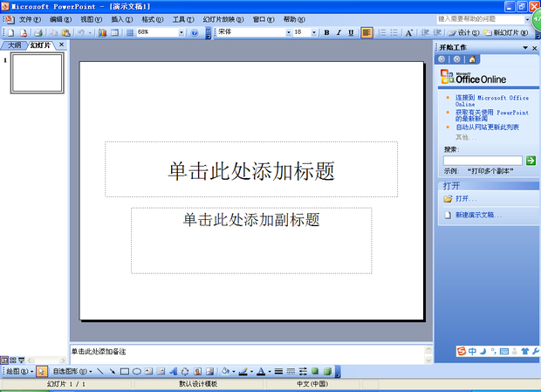Click the Undo arrow icon
Image resolution: width=541 pixels, height=392 pixels.
pyautogui.click(x=81, y=33)
